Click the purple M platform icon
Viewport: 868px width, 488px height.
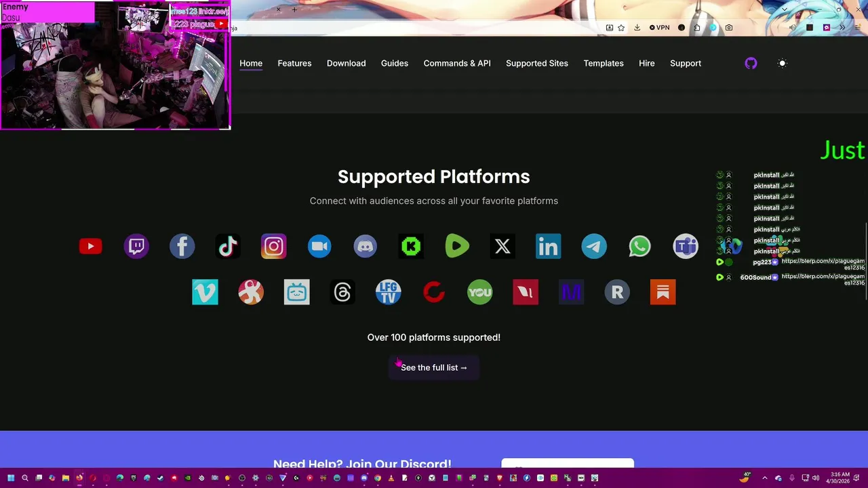[x=571, y=292]
